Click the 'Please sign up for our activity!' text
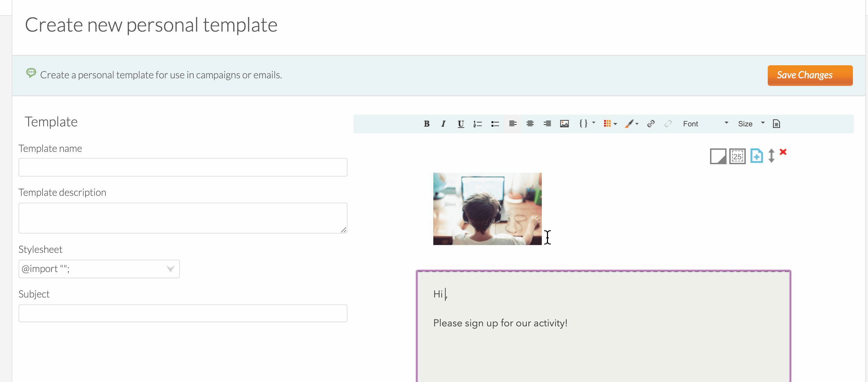This screenshot has width=868, height=382. pyautogui.click(x=500, y=323)
